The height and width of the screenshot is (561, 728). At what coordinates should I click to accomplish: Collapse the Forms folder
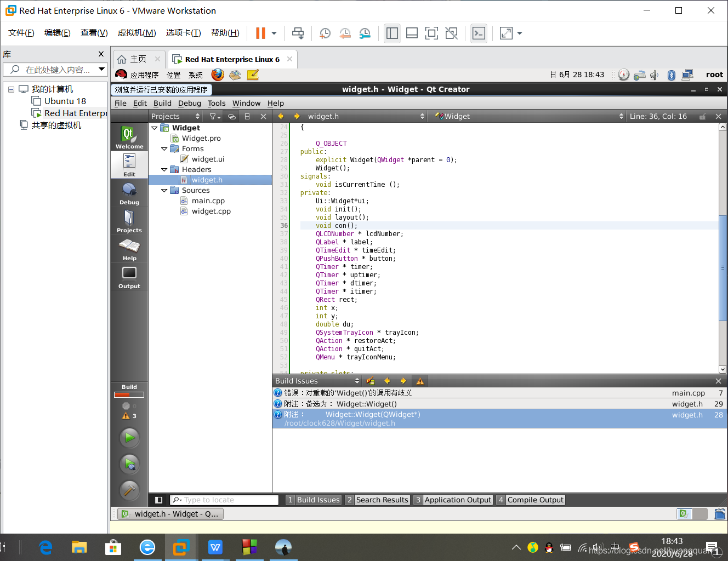point(164,148)
